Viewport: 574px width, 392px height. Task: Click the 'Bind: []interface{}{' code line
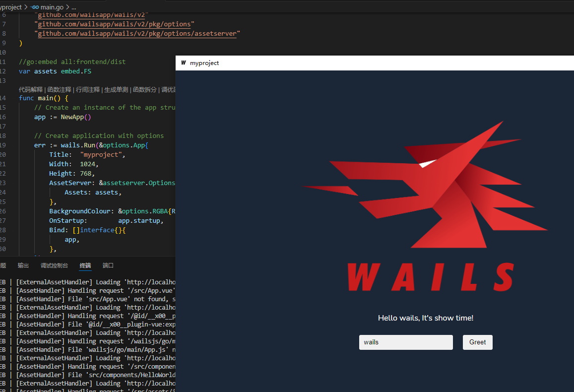(x=87, y=230)
